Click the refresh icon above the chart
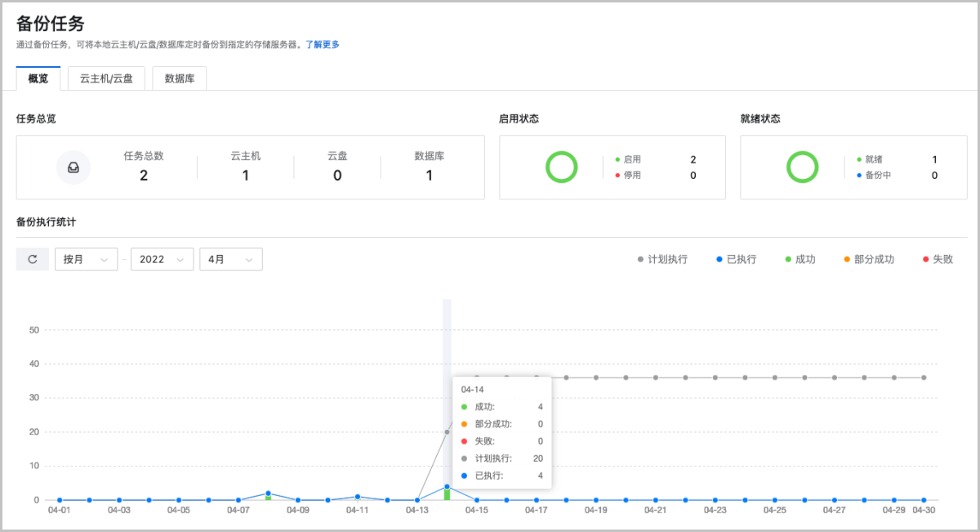This screenshot has height=532, width=980. (32, 258)
